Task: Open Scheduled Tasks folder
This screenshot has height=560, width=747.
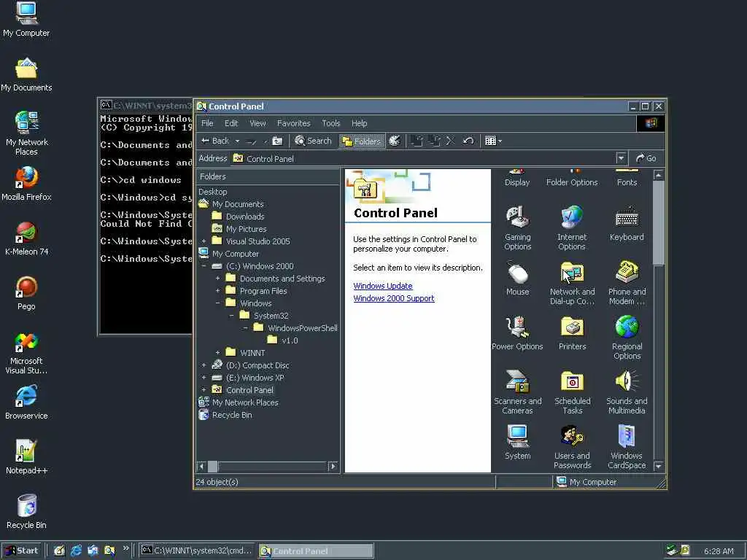Action: point(572,392)
